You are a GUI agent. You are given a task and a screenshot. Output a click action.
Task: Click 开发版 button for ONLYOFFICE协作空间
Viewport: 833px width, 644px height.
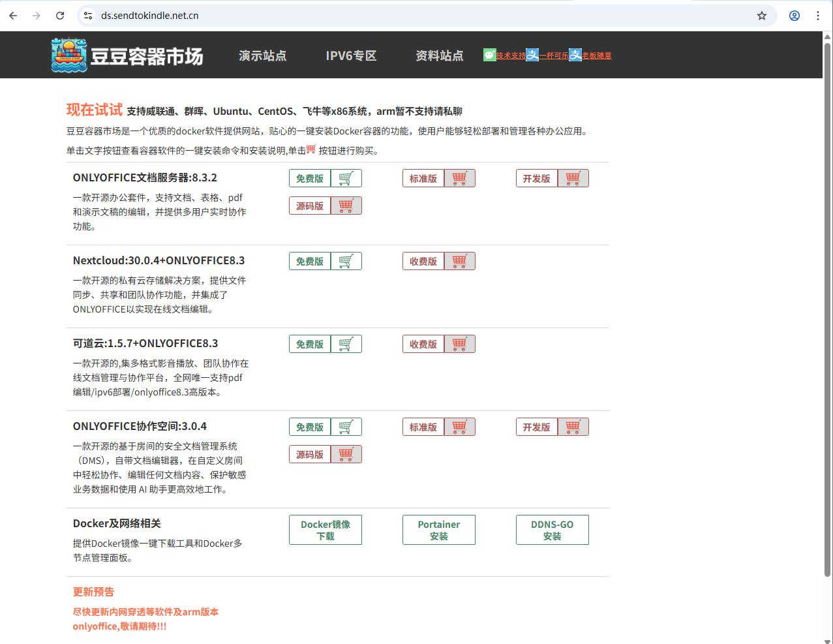pyautogui.click(x=537, y=427)
